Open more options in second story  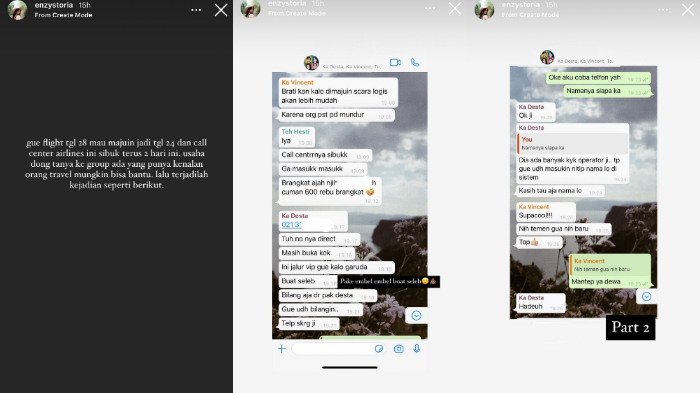pyautogui.click(x=430, y=8)
